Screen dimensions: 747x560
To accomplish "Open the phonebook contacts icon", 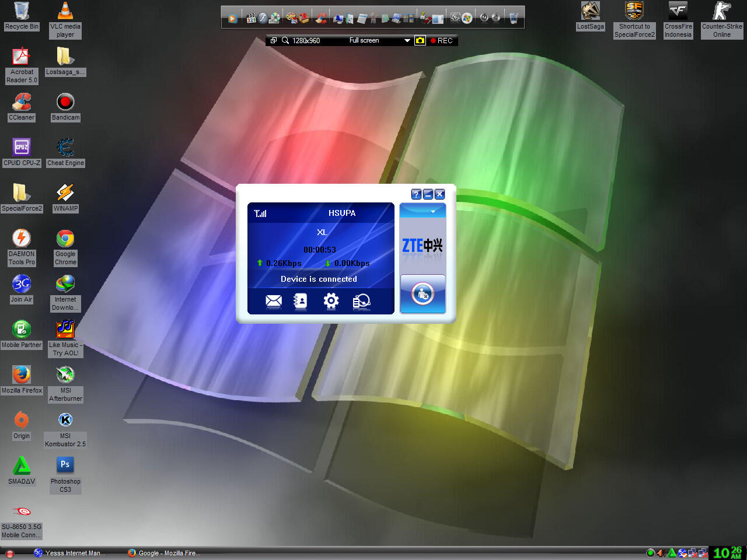I will click(301, 301).
